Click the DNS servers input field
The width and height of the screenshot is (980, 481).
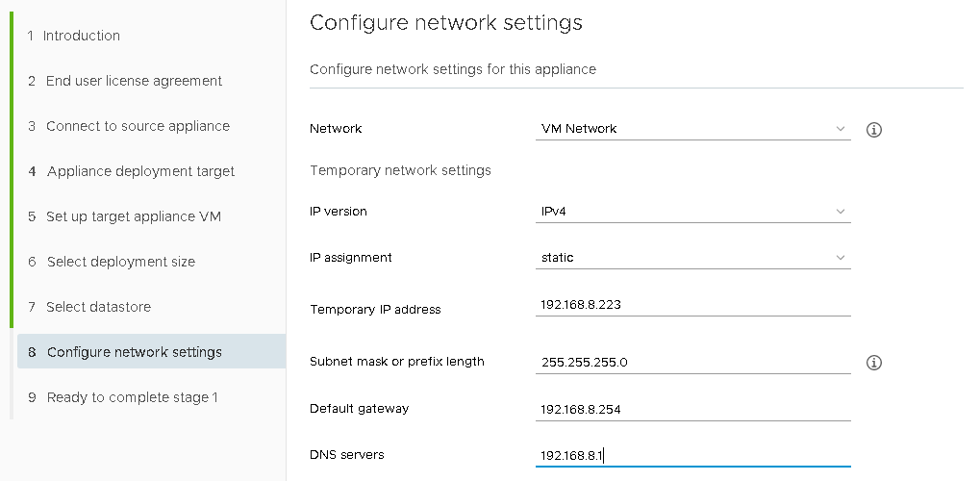tap(692, 455)
